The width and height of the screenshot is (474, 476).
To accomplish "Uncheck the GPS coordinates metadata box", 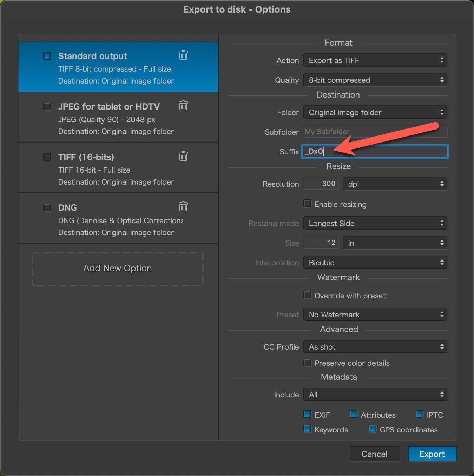I will pyautogui.click(x=373, y=429).
